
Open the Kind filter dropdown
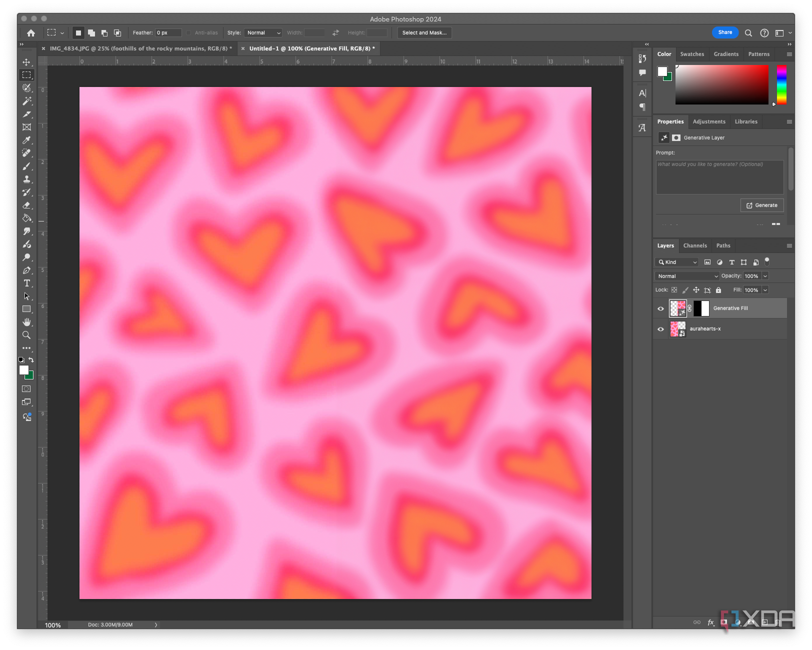click(677, 262)
